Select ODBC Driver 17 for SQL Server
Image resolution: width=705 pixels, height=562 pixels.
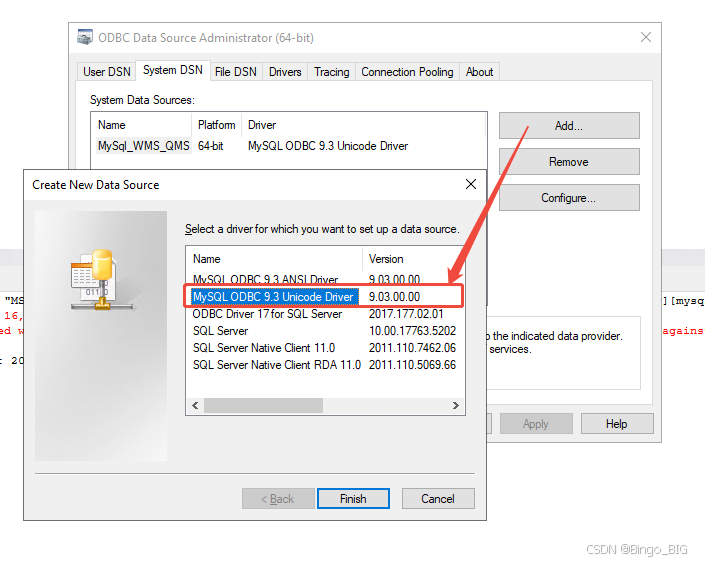click(267, 314)
